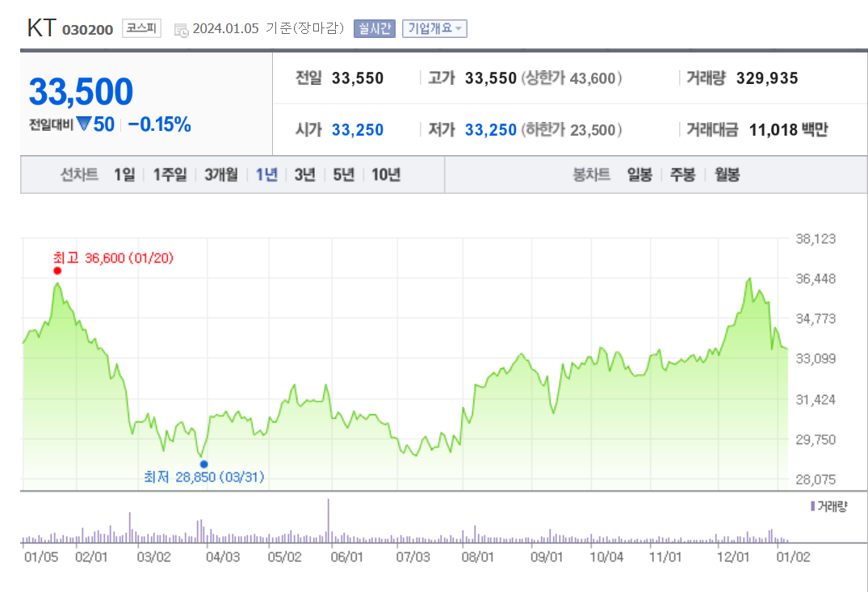
Task: Click the current price 33,500
Action: click(81, 91)
